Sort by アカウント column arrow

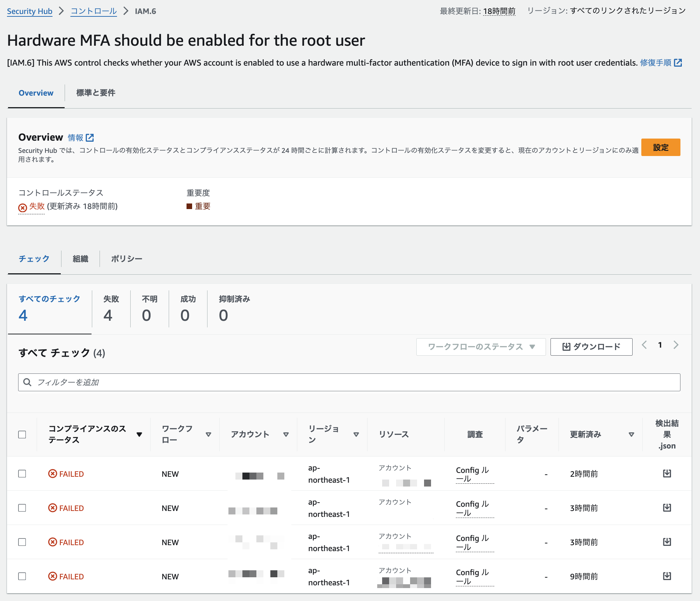(286, 435)
